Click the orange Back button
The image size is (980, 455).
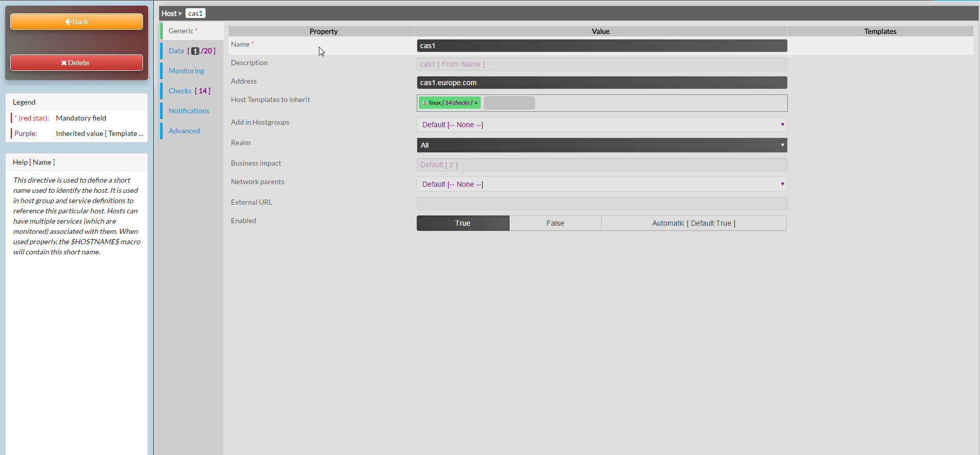(76, 22)
